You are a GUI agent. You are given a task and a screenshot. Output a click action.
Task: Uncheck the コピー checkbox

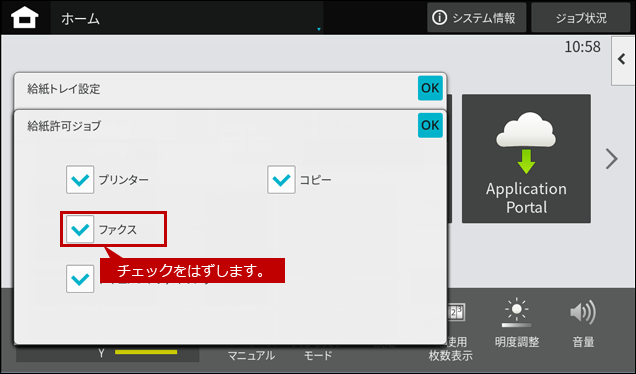(281, 179)
